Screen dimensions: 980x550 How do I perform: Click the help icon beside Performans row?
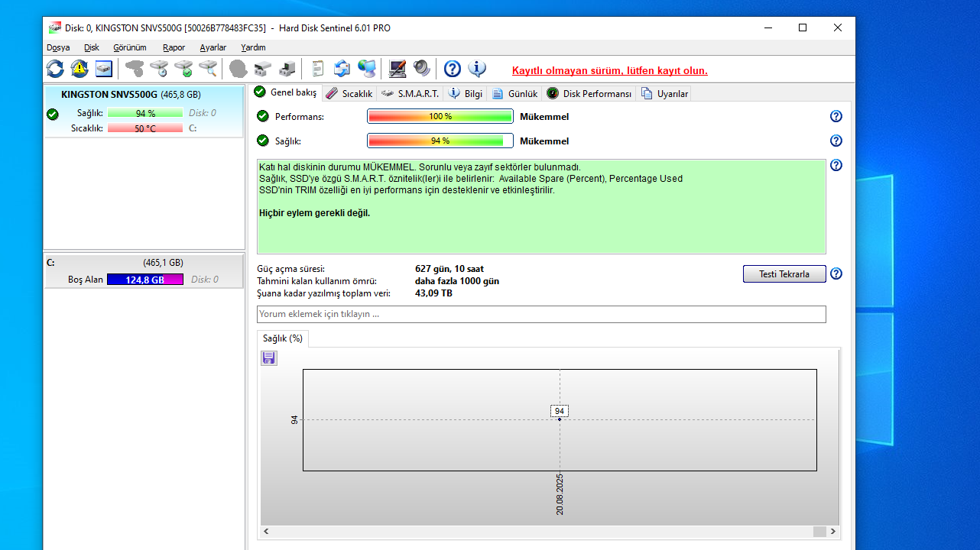coord(836,116)
